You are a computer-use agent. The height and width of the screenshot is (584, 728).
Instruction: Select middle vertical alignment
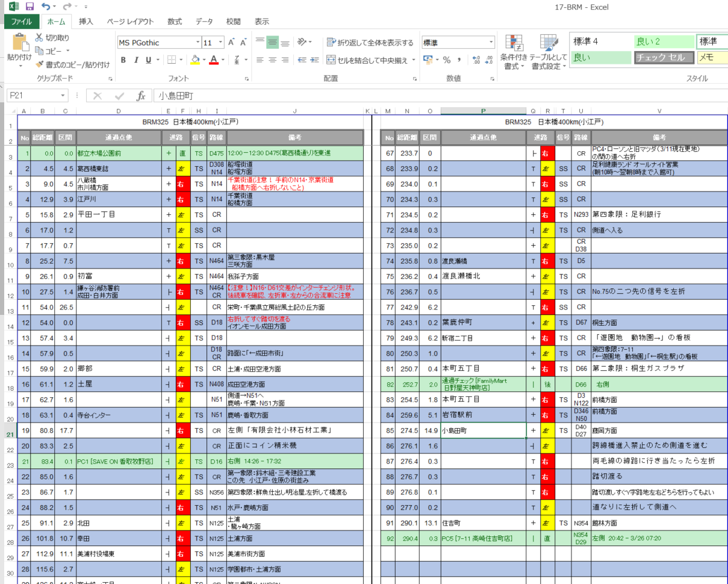click(x=272, y=43)
